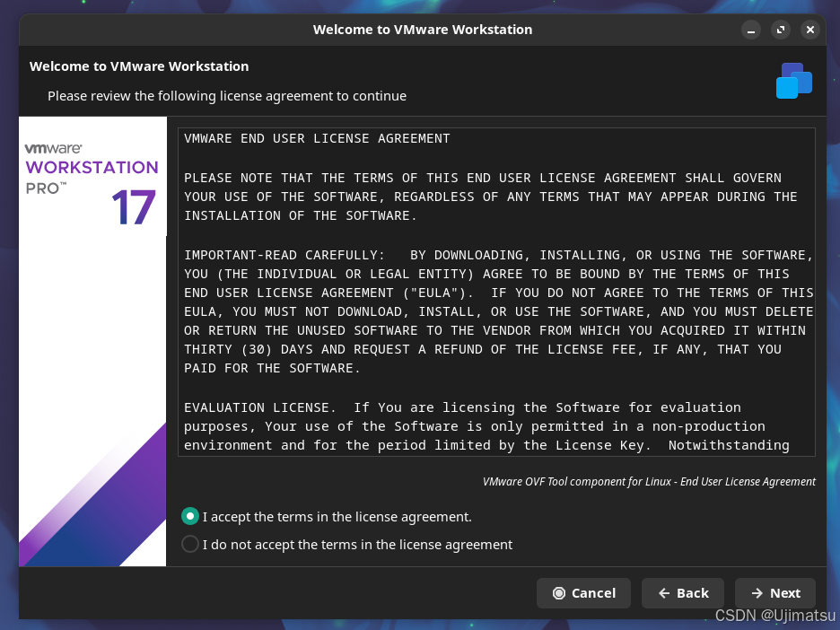
Task: Click the Next button
Action: 775,593
